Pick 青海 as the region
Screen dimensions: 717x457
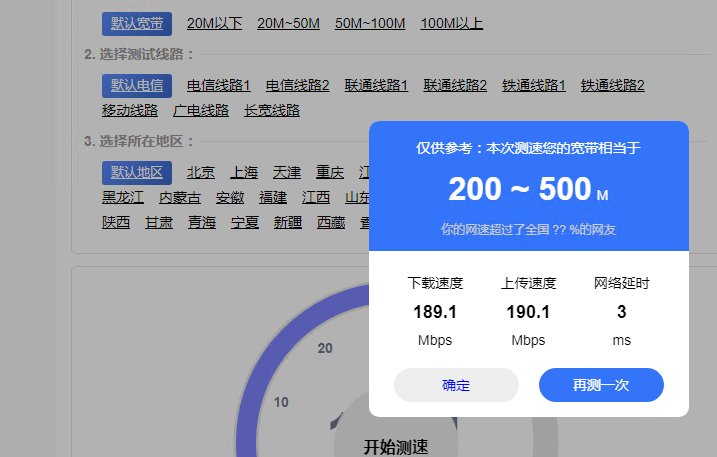202,223
